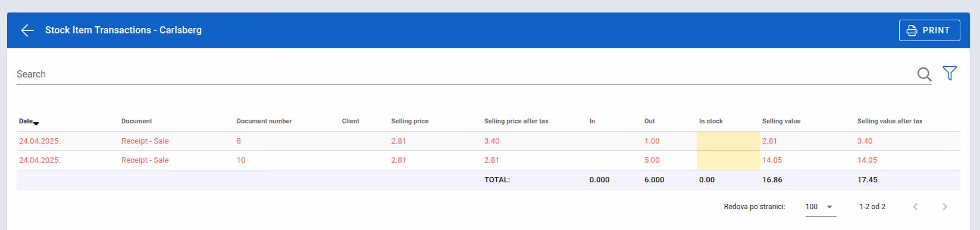This screenshot has width=980, height=230.
Task: Click the Selling price column header
Action: tap(410, 121)
